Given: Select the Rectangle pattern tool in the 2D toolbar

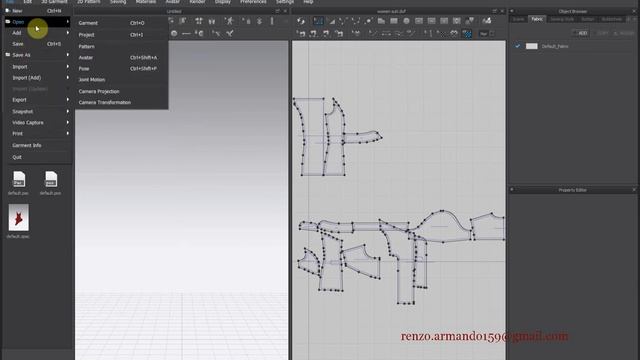Looking at the screenshot, I should tap(393, 21).
